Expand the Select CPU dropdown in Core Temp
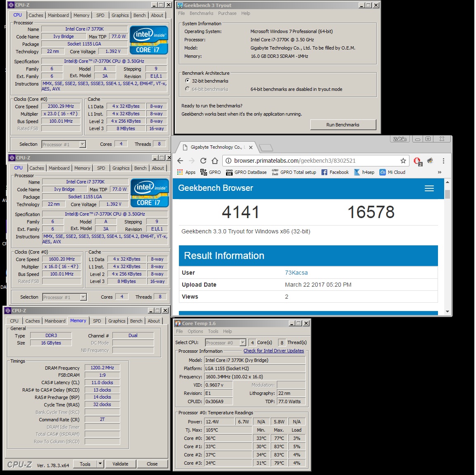 pos(243,343)
